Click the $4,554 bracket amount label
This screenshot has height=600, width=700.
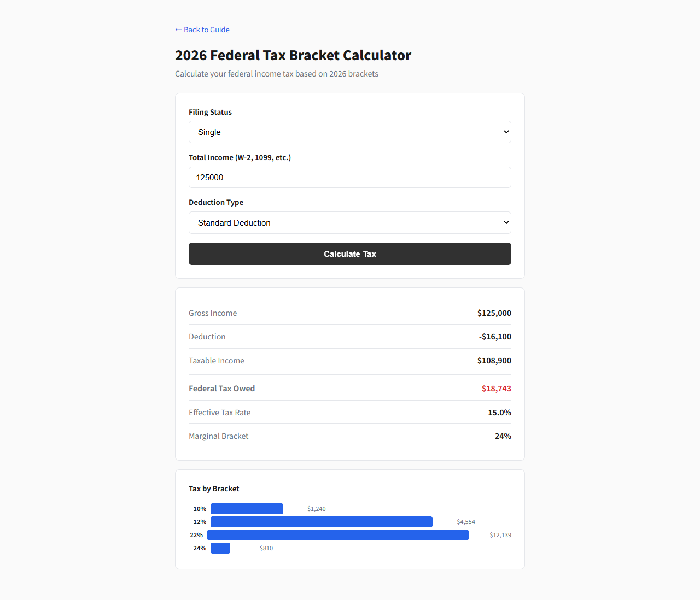point(466,522)
